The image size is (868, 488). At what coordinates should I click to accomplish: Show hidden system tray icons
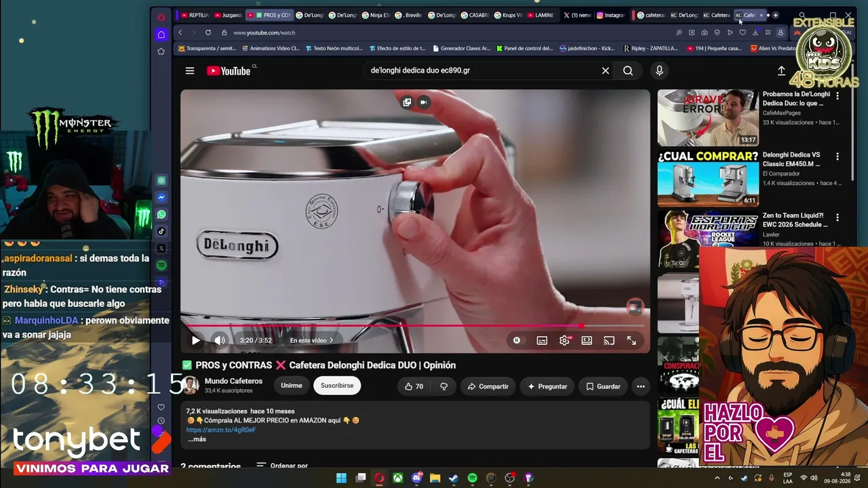tap(717, 478)
